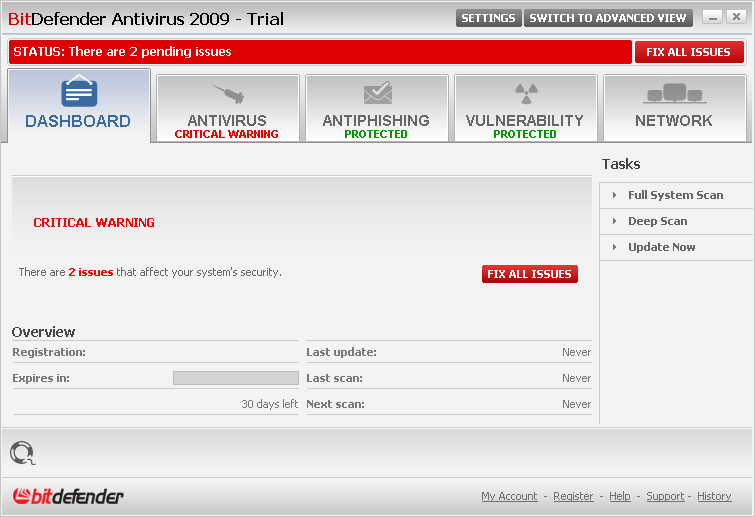Click the '30 days left' text
The image size is (755, 517).
pyautogui.click(x=270, y=404)
